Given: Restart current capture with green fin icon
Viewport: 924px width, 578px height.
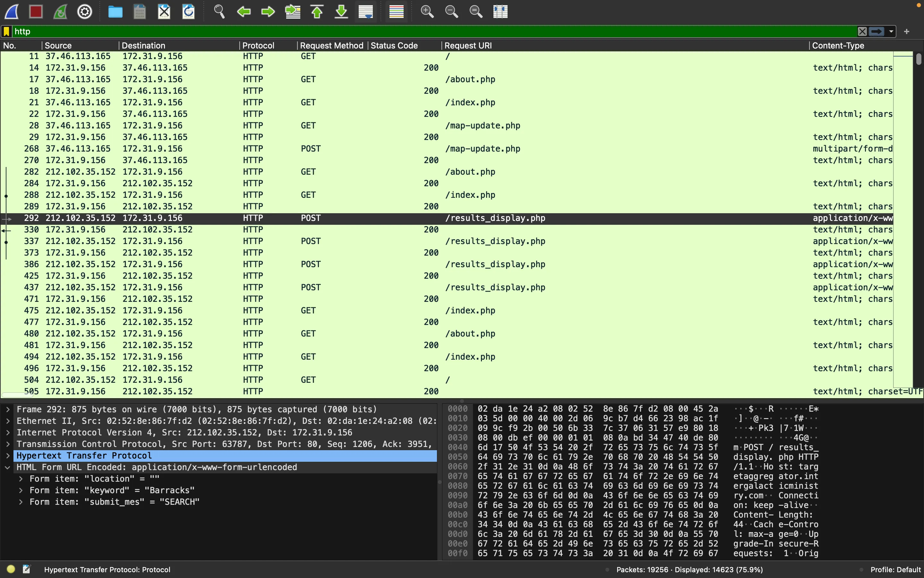Looking at the screenshot, I should tap(60, 12).
